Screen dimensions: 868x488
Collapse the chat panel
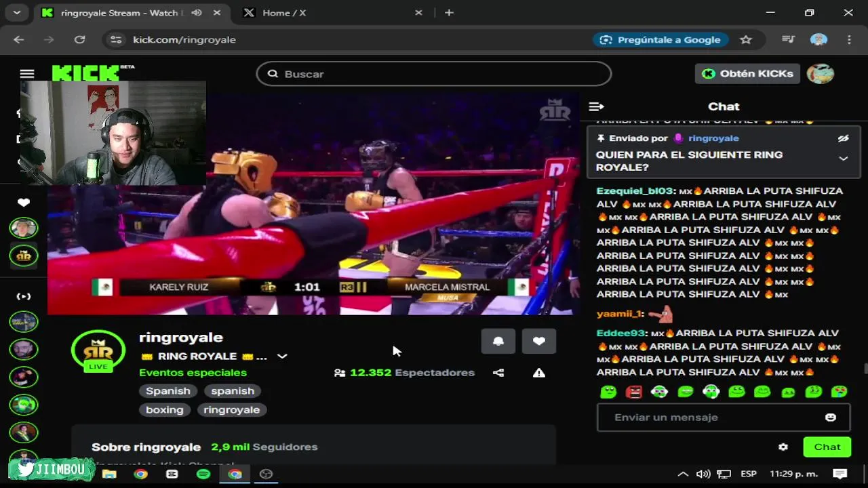pos(596,106)
